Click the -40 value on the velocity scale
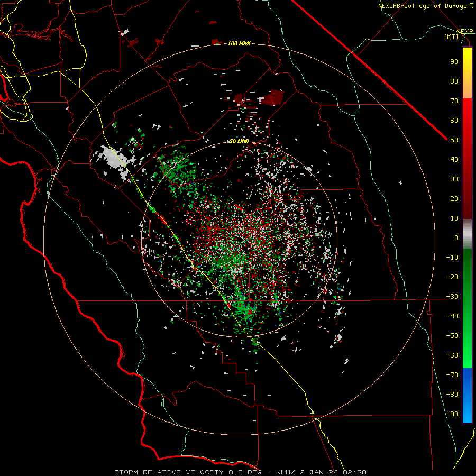The width and height of the screenshot is (476, 476). [452, 316]
